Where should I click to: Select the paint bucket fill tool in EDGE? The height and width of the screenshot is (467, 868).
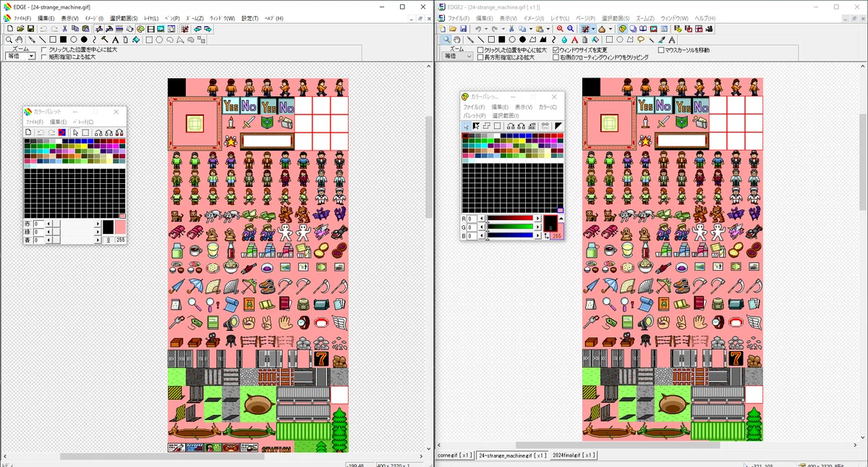tap(135, 40)
